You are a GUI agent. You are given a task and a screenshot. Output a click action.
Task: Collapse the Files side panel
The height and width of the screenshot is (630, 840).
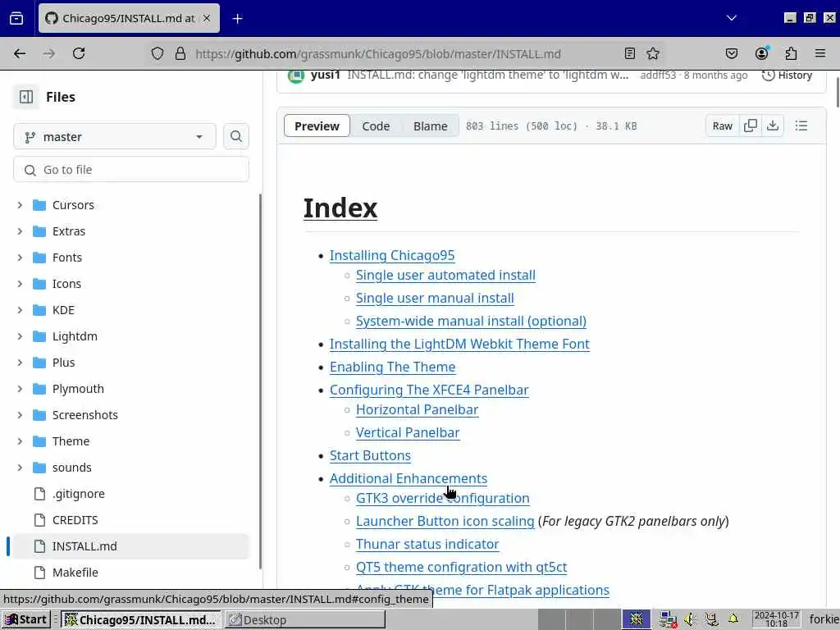coord(25,97)
